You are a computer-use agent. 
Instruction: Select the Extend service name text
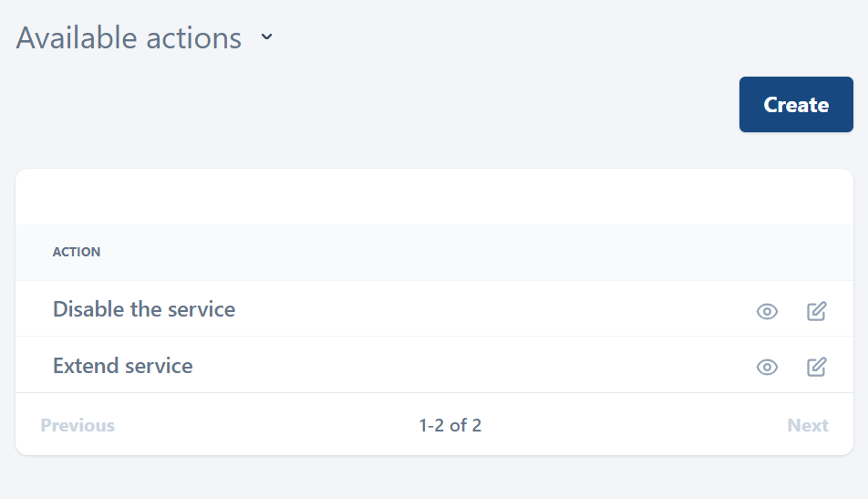click(123, 366)
